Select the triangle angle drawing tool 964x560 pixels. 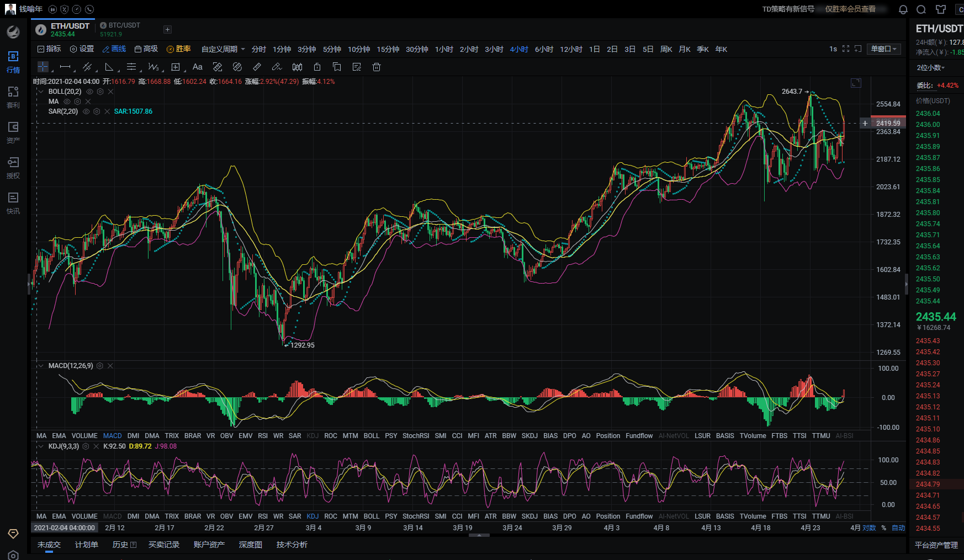tap(109, 67)
